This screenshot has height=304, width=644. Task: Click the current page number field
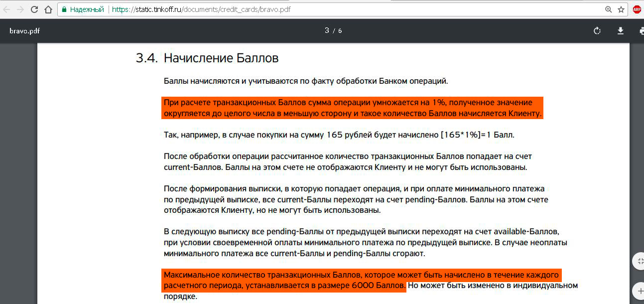(327, 31)
